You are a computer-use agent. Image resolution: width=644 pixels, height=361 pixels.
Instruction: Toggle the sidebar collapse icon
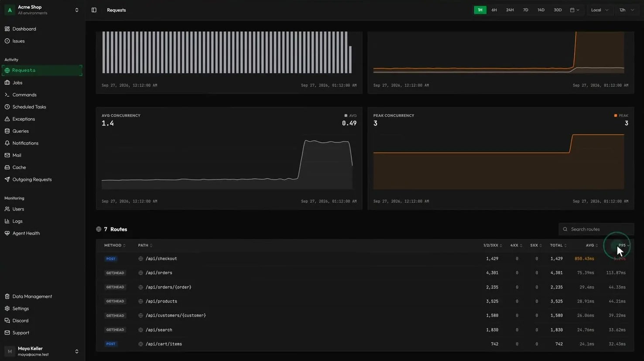[94, 10]
